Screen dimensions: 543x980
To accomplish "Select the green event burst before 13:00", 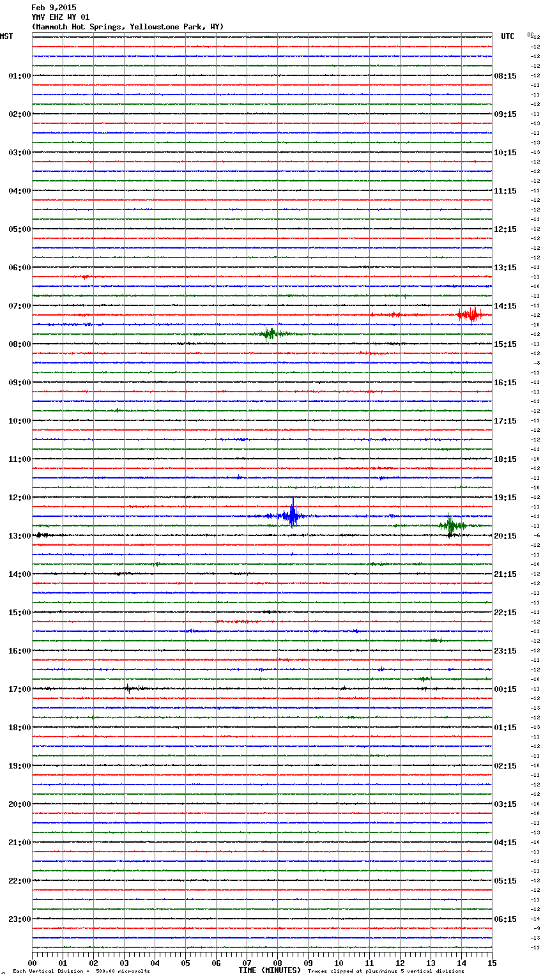I will (451, 526).
